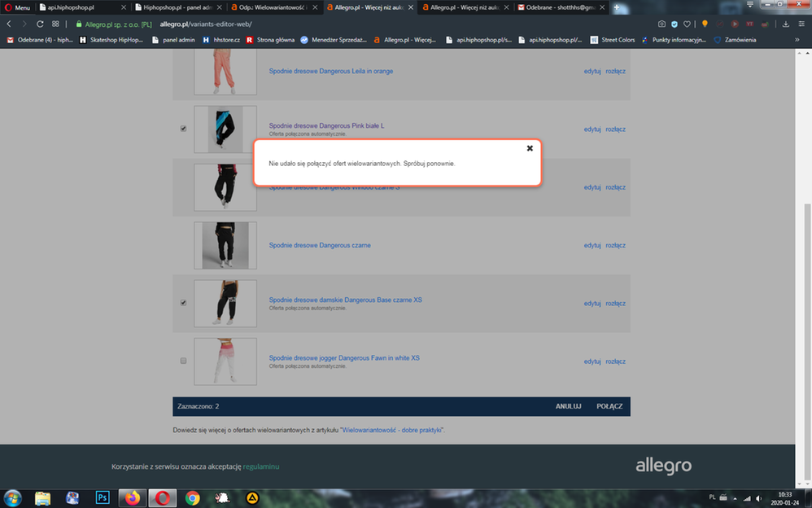Uncheck the Dangerous Pink białe L offer

tap(183, 129)
